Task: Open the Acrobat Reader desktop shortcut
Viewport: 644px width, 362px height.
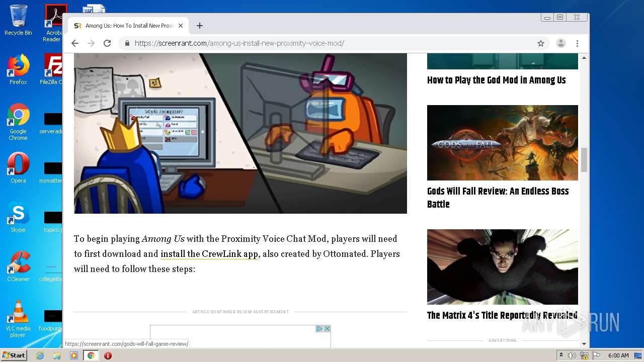Action: (54, 23)
